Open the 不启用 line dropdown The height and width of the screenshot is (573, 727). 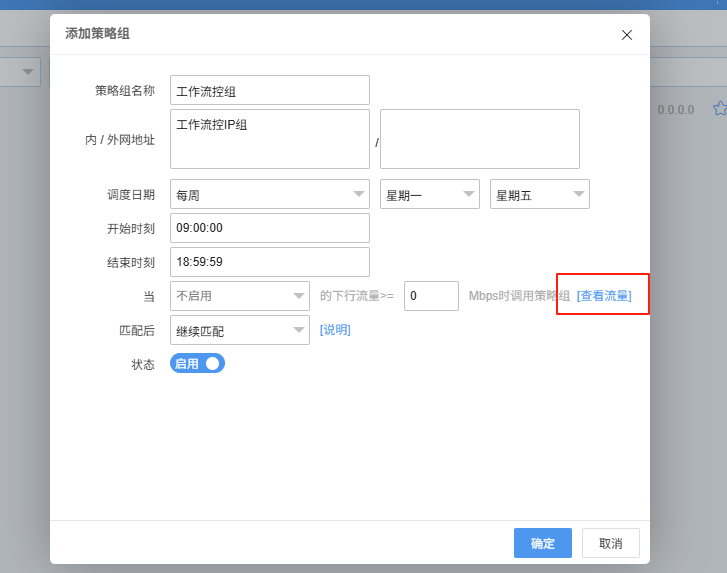240,296
